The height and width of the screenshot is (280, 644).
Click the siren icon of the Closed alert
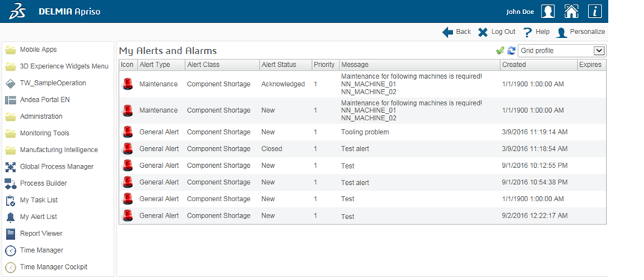129,149
